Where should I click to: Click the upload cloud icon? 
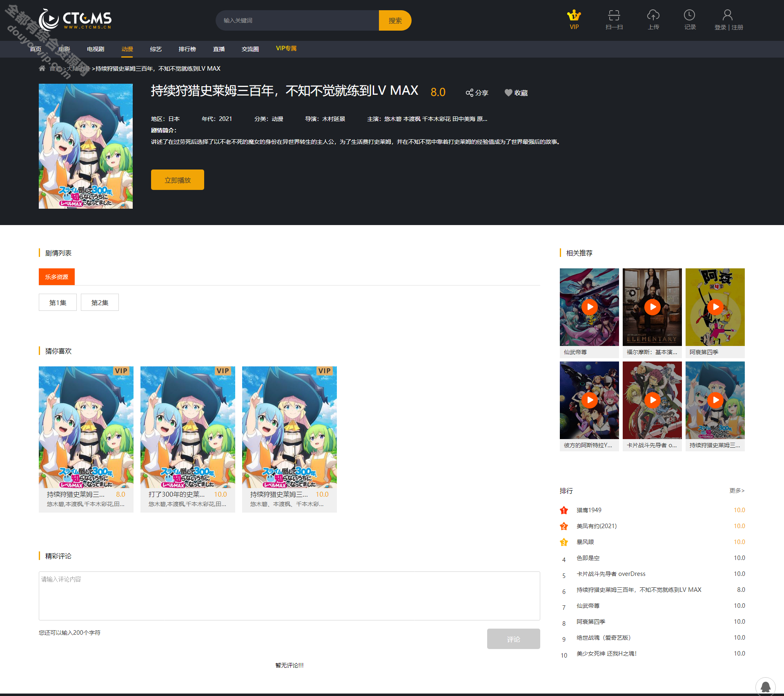[x=653, y=16]
